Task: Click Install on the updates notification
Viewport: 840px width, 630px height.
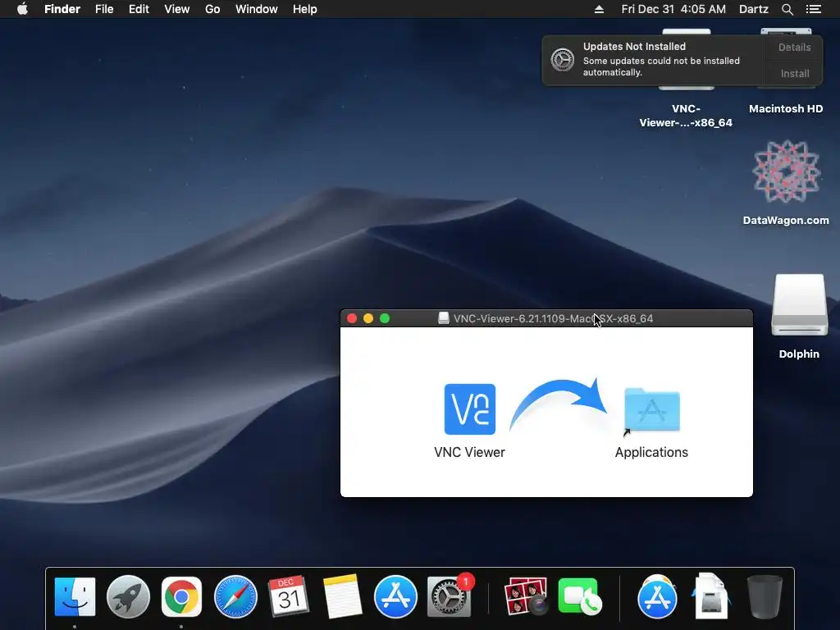Action: (x=794, y=73)
